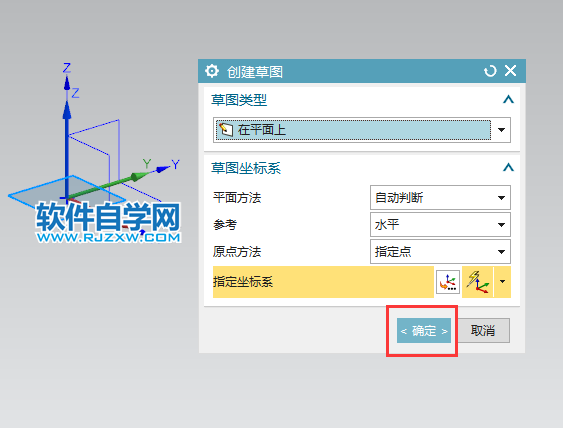Open the 参考 水平 dropdown
563x428 pixels.
440,225
